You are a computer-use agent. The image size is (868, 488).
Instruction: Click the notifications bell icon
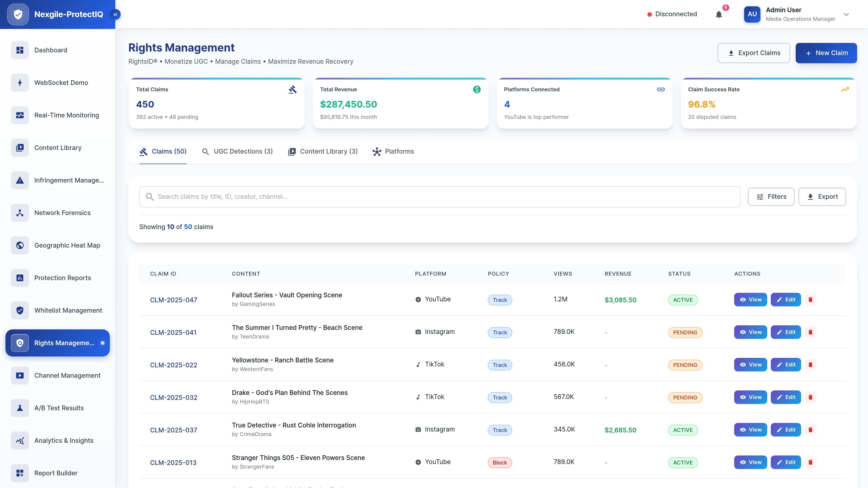719,14
